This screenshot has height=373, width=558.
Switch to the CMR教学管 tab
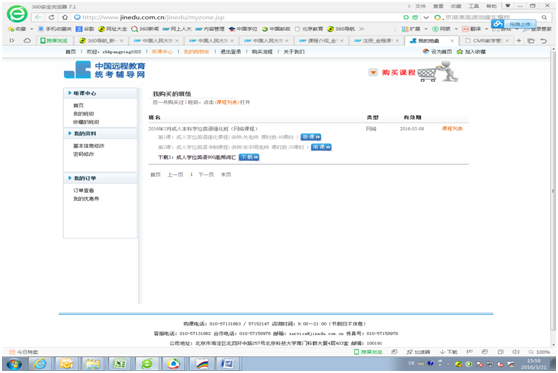[486, 41]
